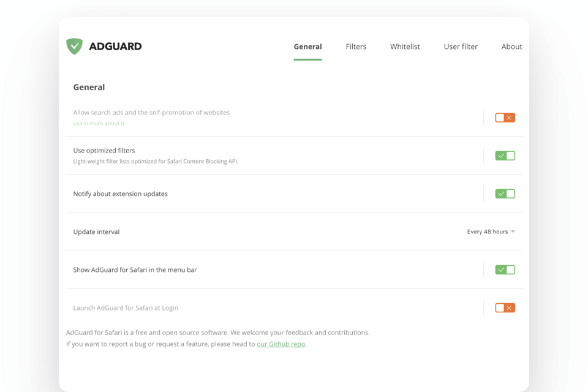The image size is (588, 392).
Task: Click the green check on extension updates switch
Action: click(501, 193)
